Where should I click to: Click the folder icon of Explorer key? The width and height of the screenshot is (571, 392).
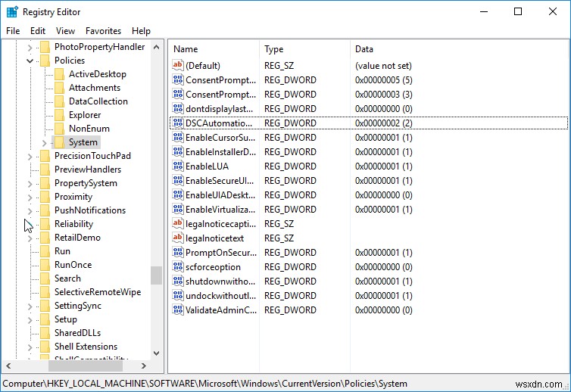tap(59, 115)
